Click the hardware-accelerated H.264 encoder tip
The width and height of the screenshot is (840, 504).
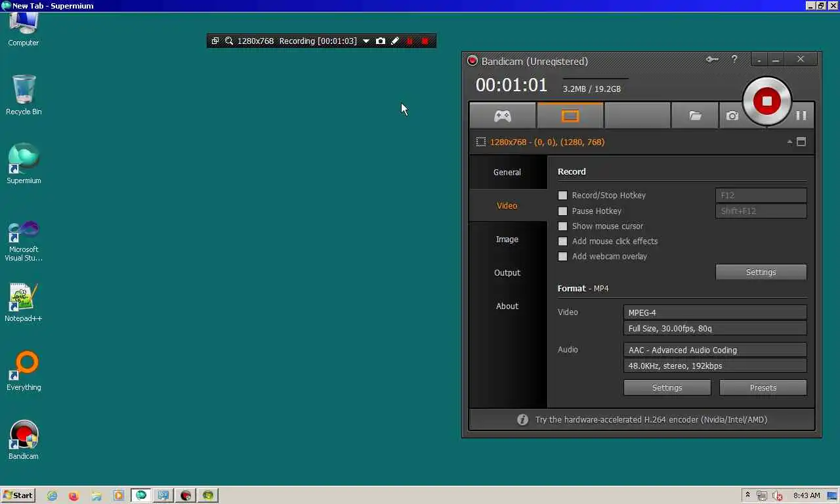pos(651,419)
